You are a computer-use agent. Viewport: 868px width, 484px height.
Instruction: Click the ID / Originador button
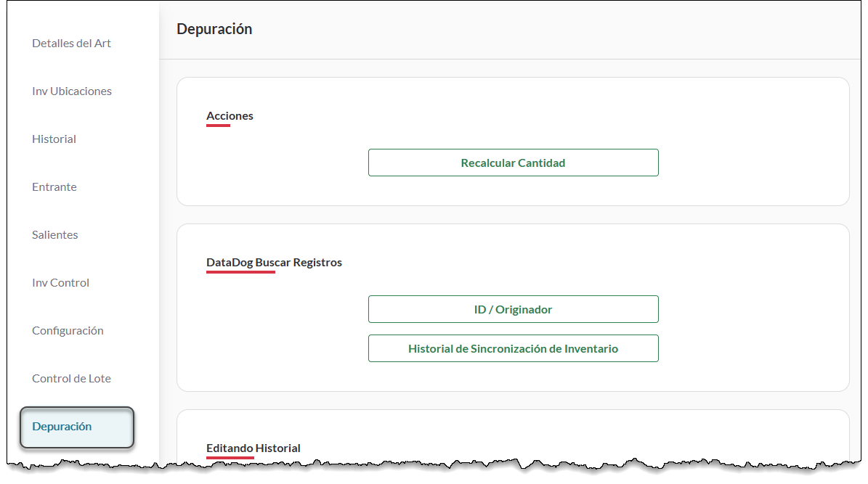(513, 309)
